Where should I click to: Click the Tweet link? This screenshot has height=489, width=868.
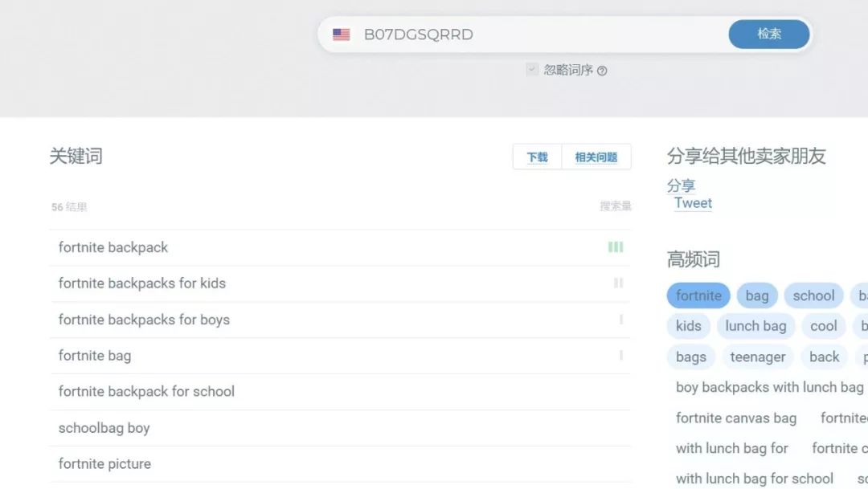tap(693, 203)
